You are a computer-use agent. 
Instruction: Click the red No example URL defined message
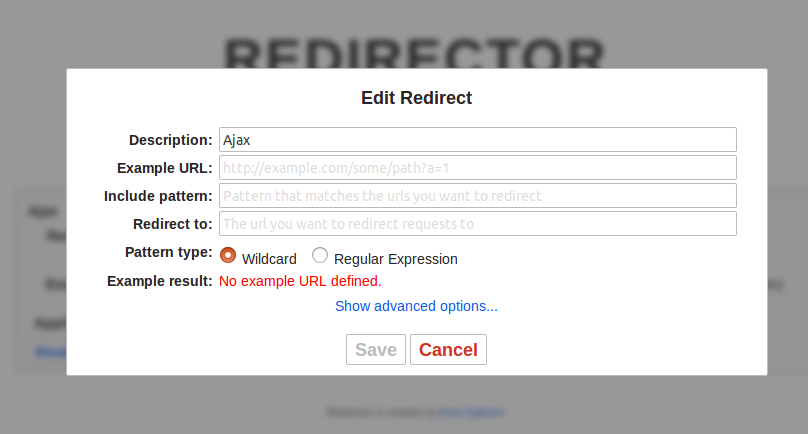pos(300,281)
